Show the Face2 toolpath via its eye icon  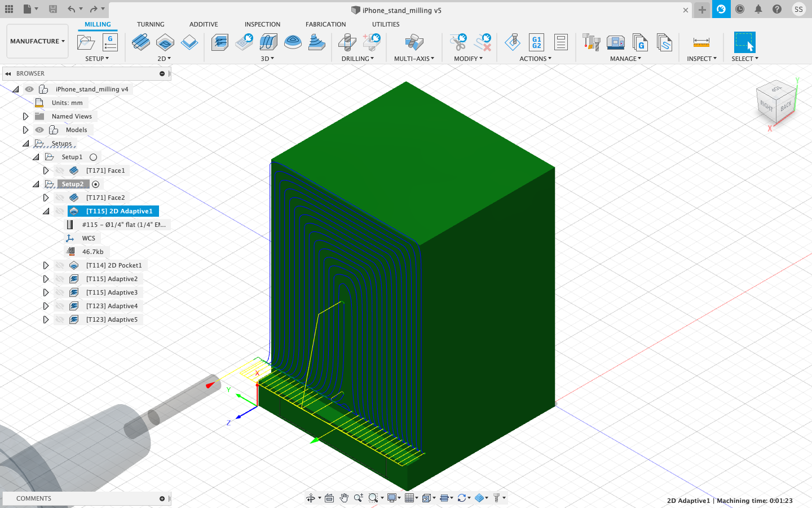(60, 198)
